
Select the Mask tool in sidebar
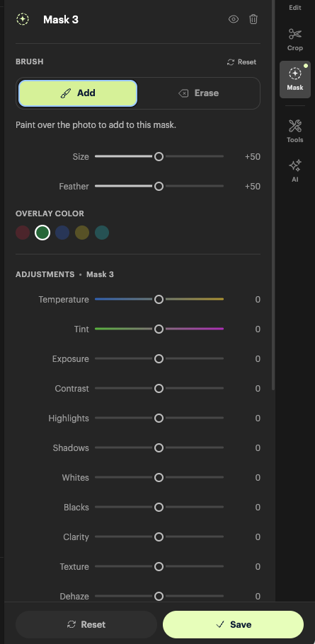pyautogui.click(x=295, y=79)
